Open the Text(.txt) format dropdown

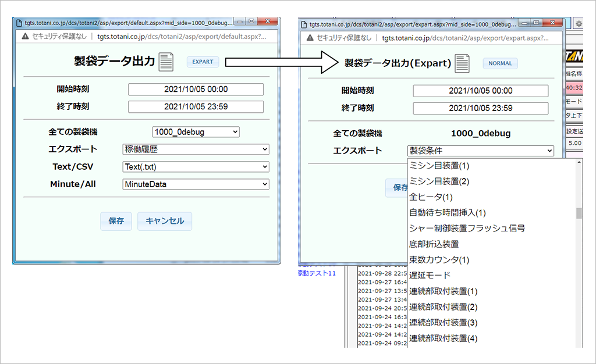tap(196, 167)
